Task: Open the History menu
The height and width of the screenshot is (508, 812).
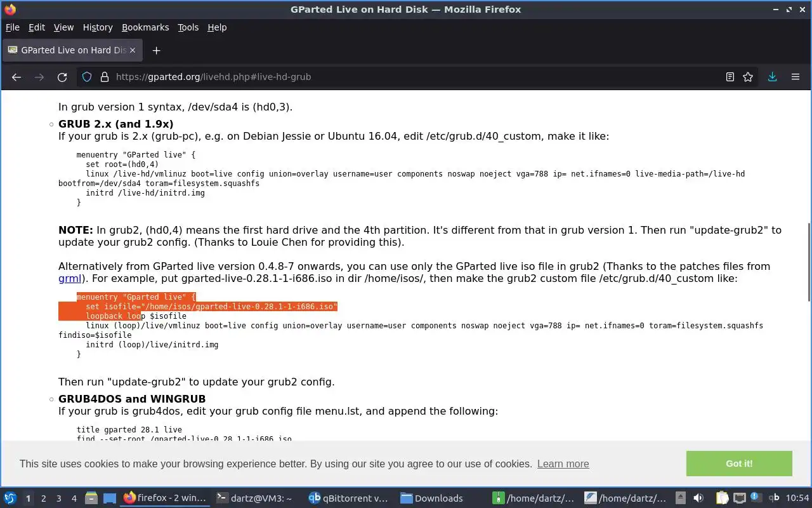Action: [98, 27]
